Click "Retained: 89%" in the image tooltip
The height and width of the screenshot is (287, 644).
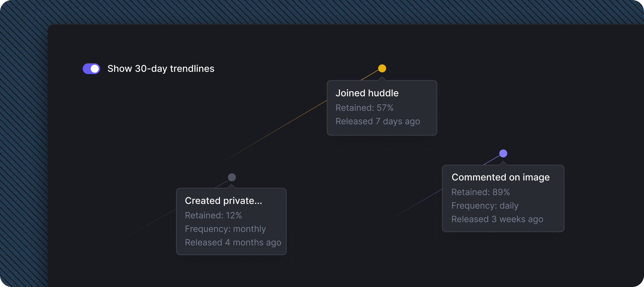coord(480,192)
